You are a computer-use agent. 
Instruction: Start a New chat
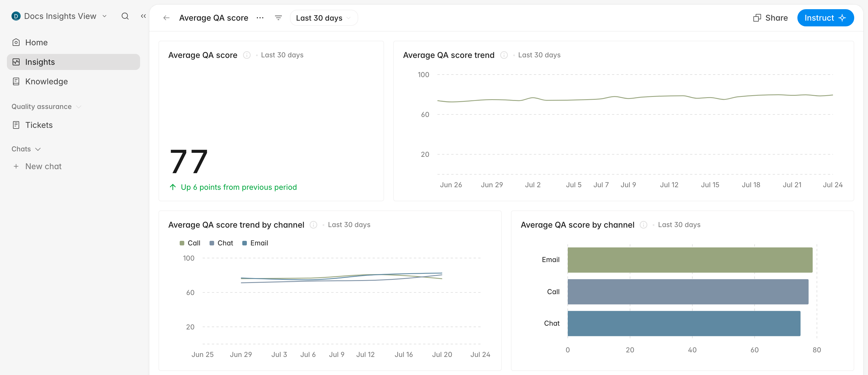point(73,166)
